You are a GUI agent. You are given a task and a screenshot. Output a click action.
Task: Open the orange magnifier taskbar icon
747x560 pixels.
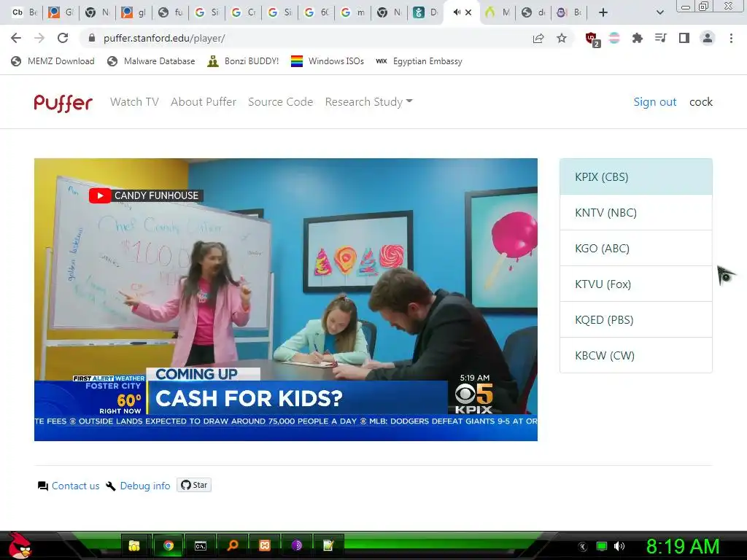233,545
